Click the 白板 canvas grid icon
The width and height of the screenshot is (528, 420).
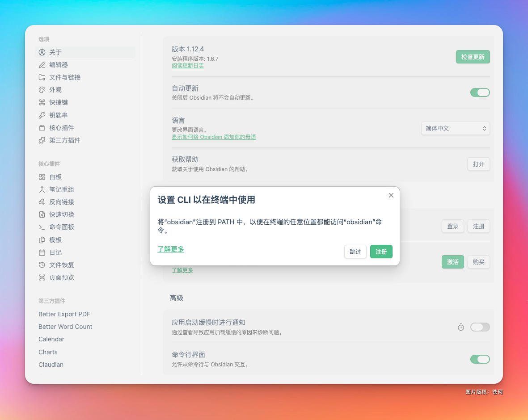pyautogui.click(x=42, y=177)
